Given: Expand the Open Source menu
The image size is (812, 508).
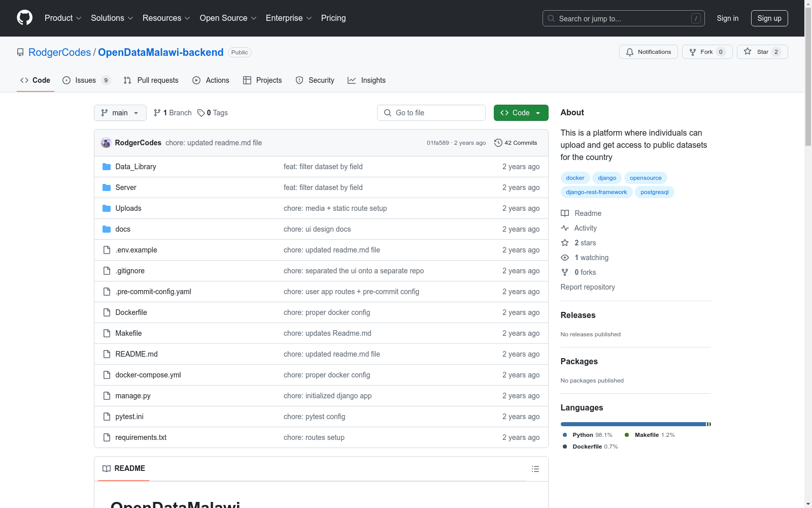Looking at the screenshot, I should (228, 18).
